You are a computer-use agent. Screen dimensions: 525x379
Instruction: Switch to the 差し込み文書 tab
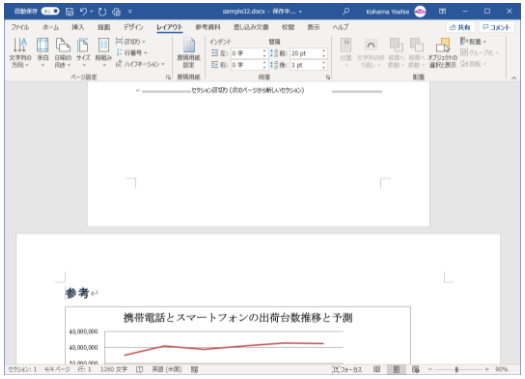pyautogui.click(x=251, y=27)
